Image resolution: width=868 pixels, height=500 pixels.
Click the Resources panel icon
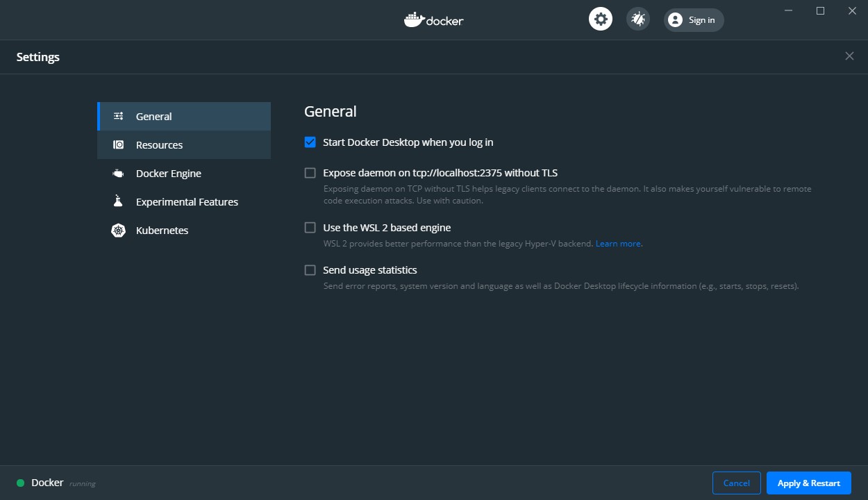(x=118, y=144)
